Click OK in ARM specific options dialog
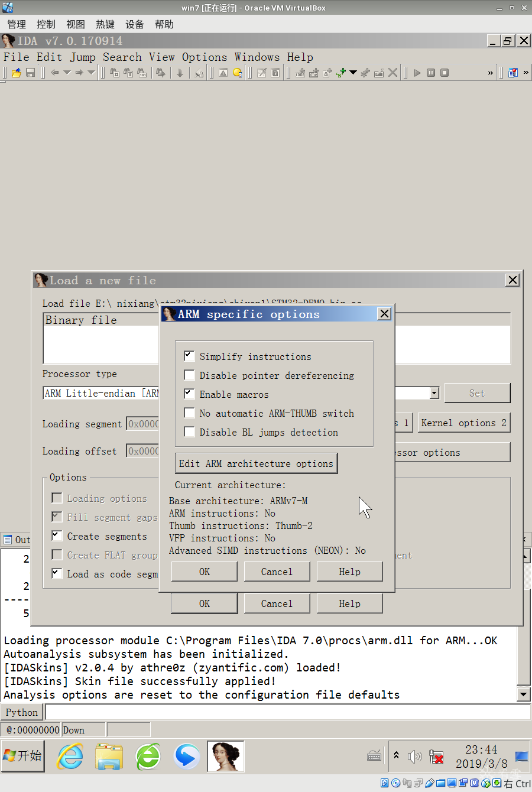Image resolution: width=532 pixels, height=792 pixels. coord(205,572)
